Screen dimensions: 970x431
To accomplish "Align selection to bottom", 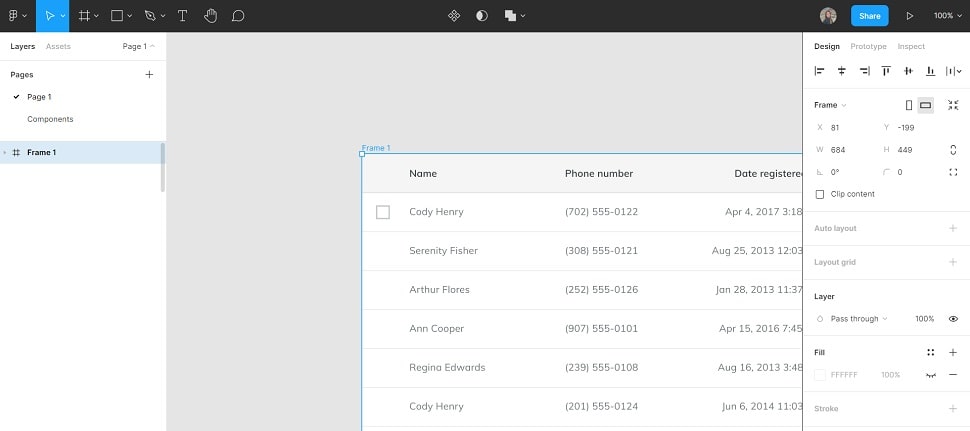I will tap(930, 71).
